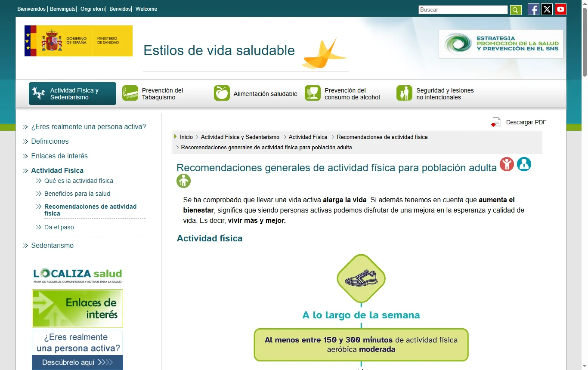Click the Descargar PDF document icon

(x=496, y=122)
